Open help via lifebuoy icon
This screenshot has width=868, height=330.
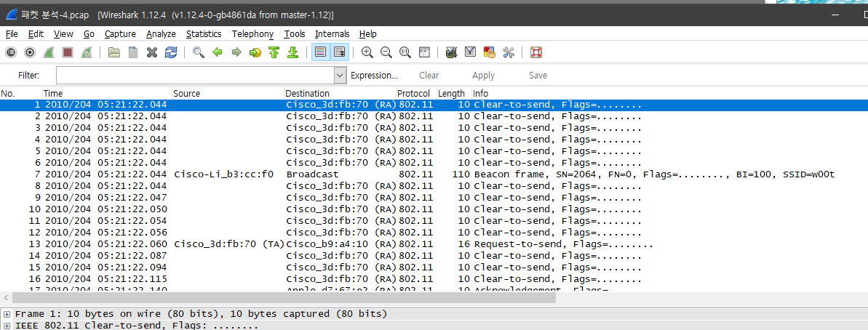535,52
